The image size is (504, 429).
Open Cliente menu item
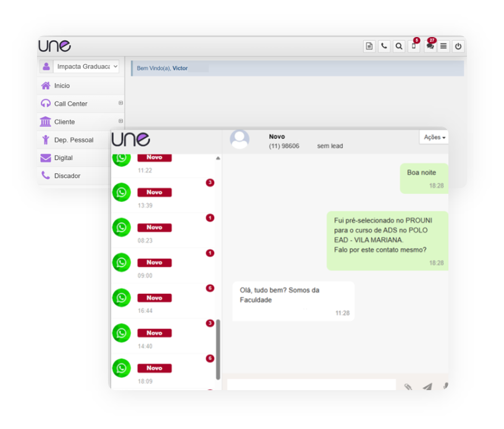(x=81, y=122)
